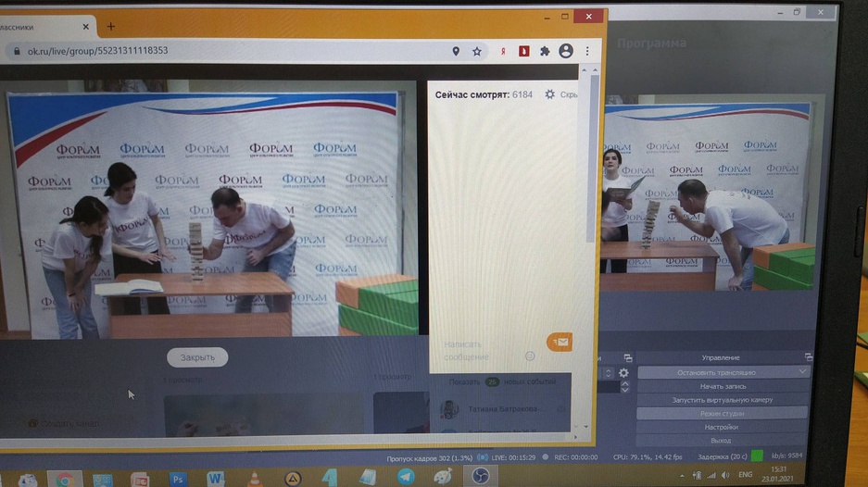
Task: Click the OBS transition settings gear icon
Action: pyautogui.click(x=623, y=373)
